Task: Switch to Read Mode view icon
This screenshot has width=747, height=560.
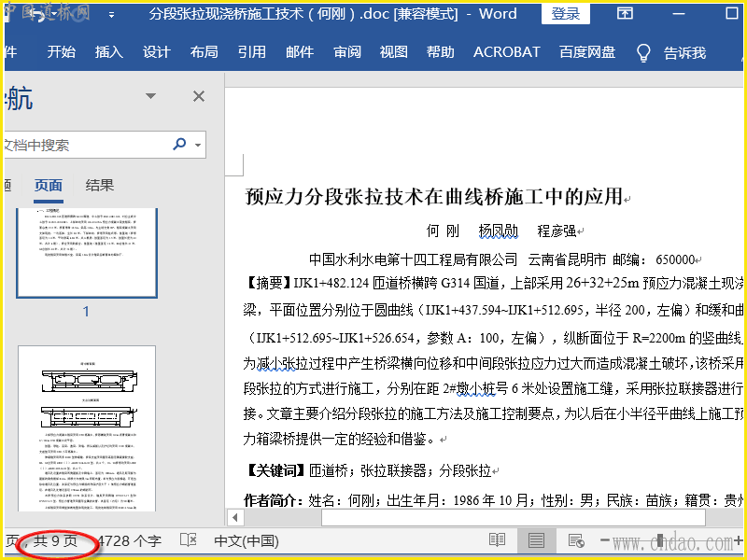Action: [497, 540]
